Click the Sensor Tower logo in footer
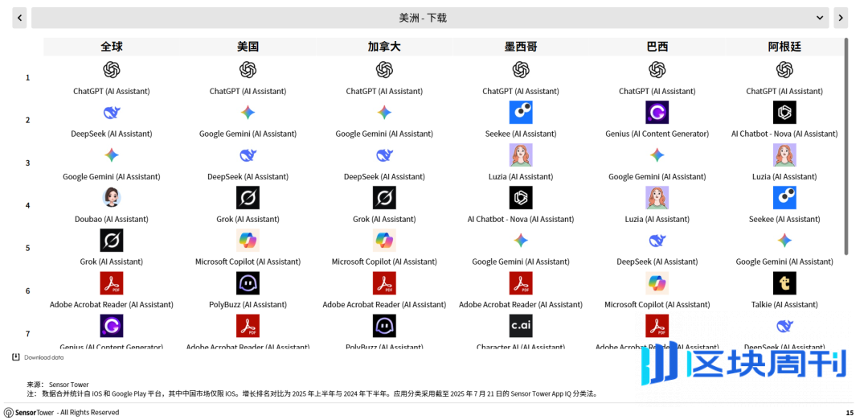868x420 pixels. pos(29,412)
